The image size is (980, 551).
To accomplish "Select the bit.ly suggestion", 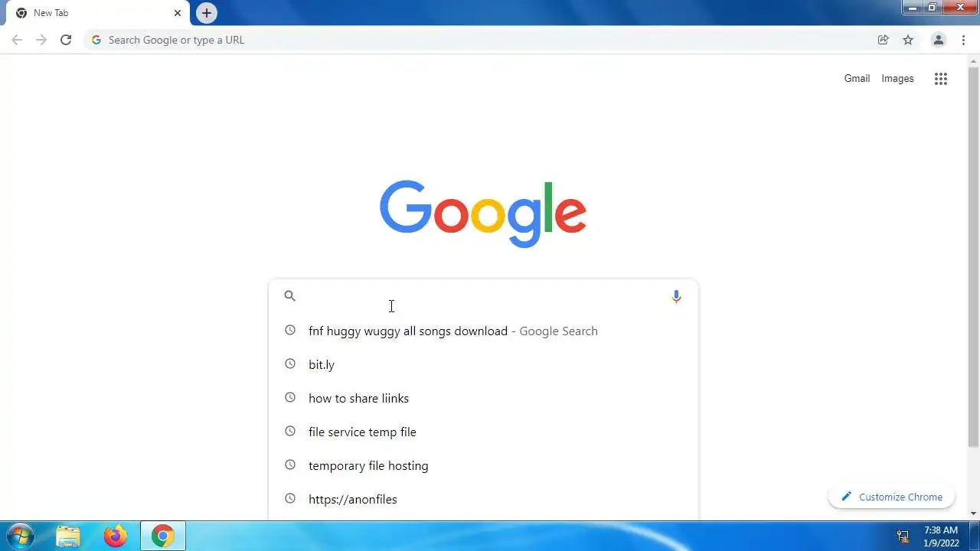I will [483, 364].
